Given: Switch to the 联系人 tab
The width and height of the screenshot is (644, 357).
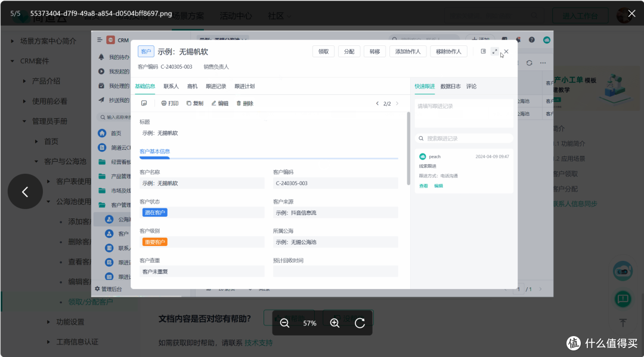Looking at the screenshot, I should [x=171, y=87].
